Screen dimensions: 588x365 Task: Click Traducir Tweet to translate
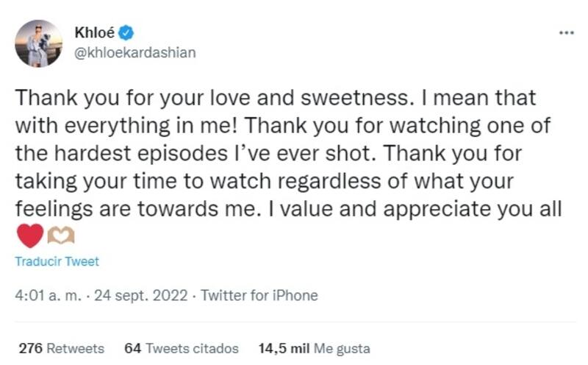click(57, 261)
